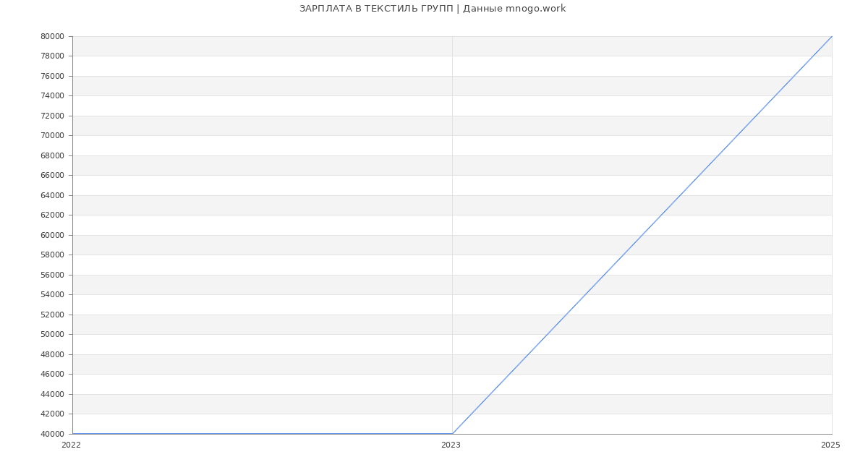868x470 pixels.
Task: Select the 42000 y-axis label
Action: (x=52, y=414)
